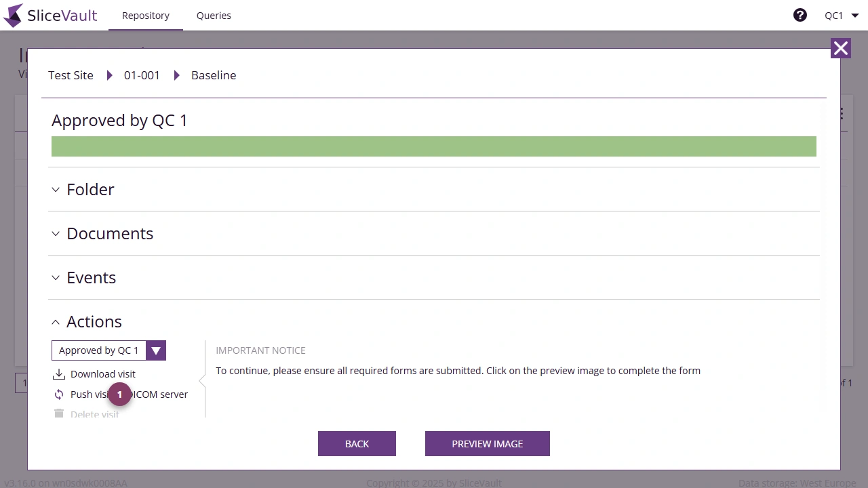Click the green status progress bar
The image size is (868, 488).
point(434,146)
